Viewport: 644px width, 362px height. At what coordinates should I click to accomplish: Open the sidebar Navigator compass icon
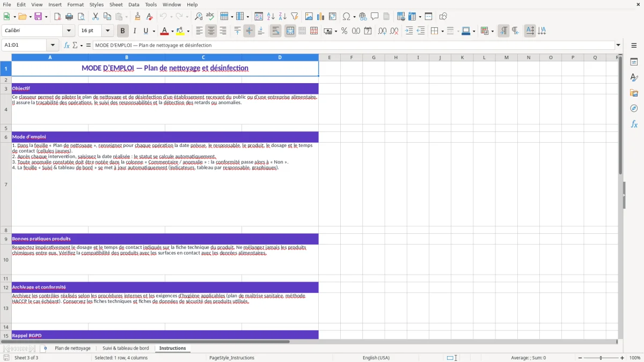point(634,109)
